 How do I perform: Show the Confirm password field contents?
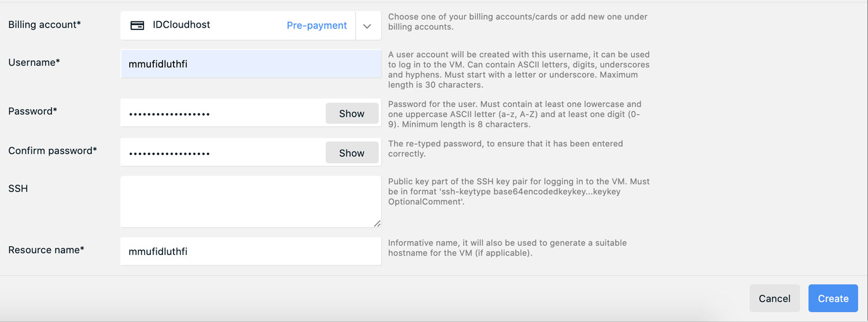pos(351,153)
